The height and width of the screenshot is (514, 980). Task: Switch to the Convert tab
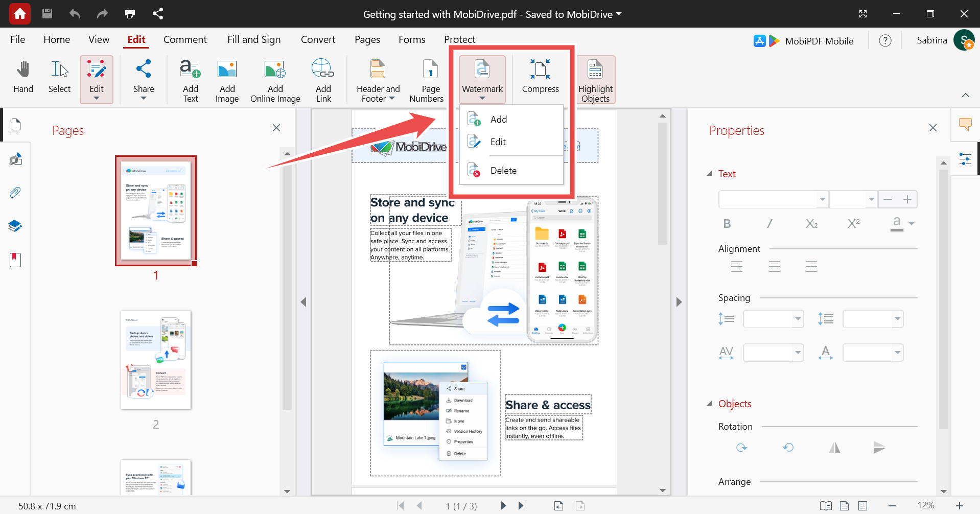pyautogui.click(x=318, y=39)
